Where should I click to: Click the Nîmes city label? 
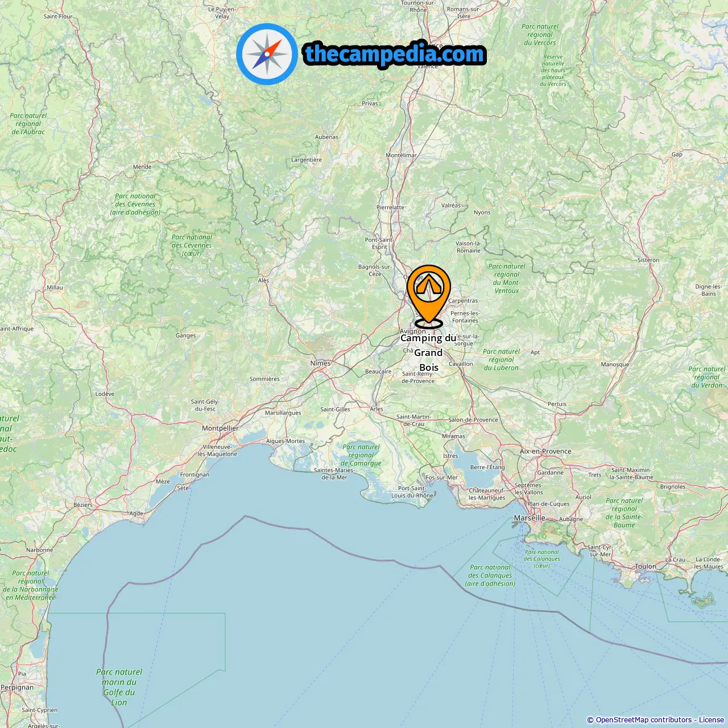(320, 363)
